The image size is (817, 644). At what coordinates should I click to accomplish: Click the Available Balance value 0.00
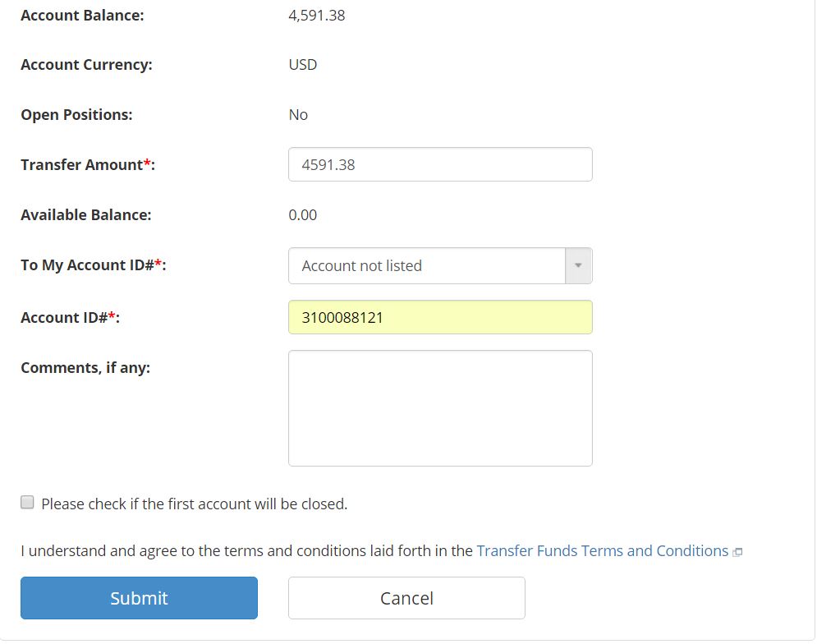click(x=303, y=215)
